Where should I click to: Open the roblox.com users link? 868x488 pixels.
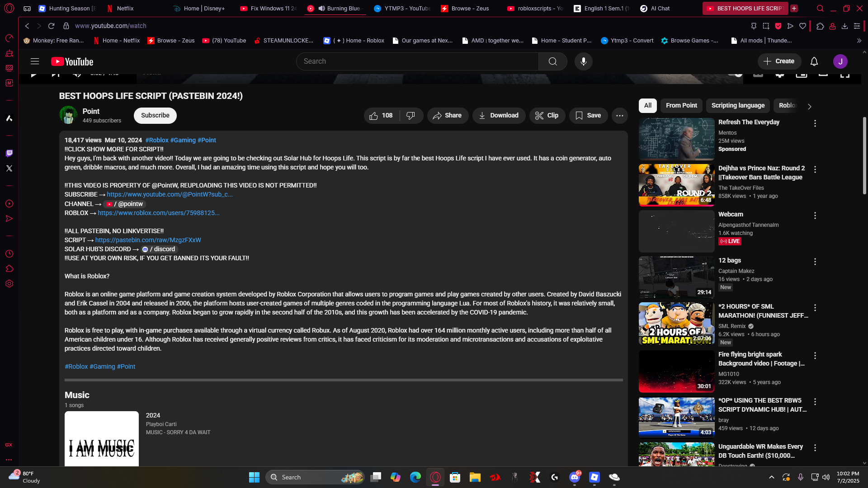click(158, 213)
